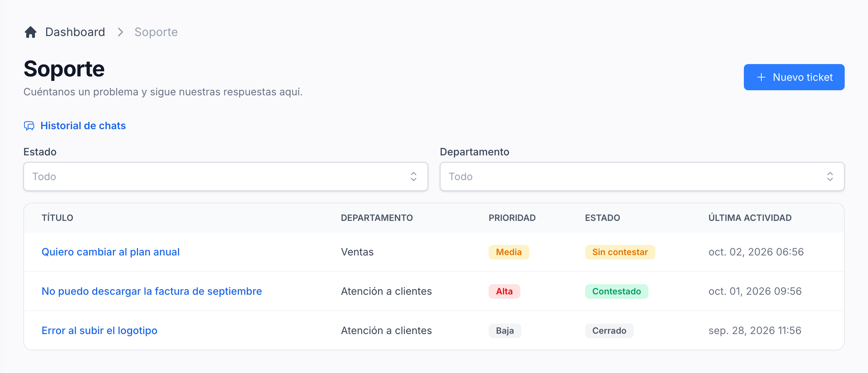The image size is (868, 373).
Task: Open Historial de chats
Action: 83,126
